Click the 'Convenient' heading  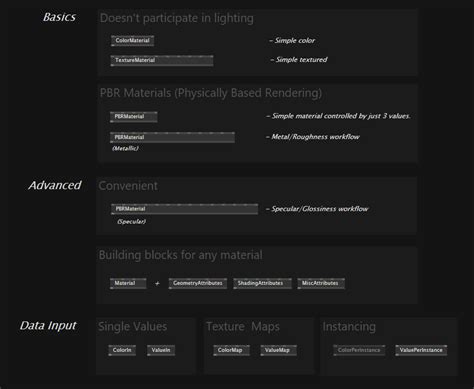coord(128,186)
